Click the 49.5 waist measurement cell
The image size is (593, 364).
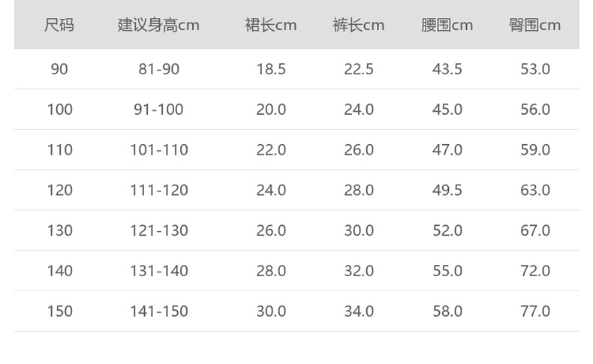click(x=447, y=191)
